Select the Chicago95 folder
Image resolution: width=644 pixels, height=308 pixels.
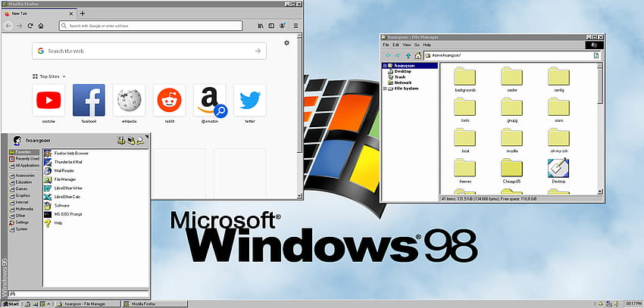point(511,171)
